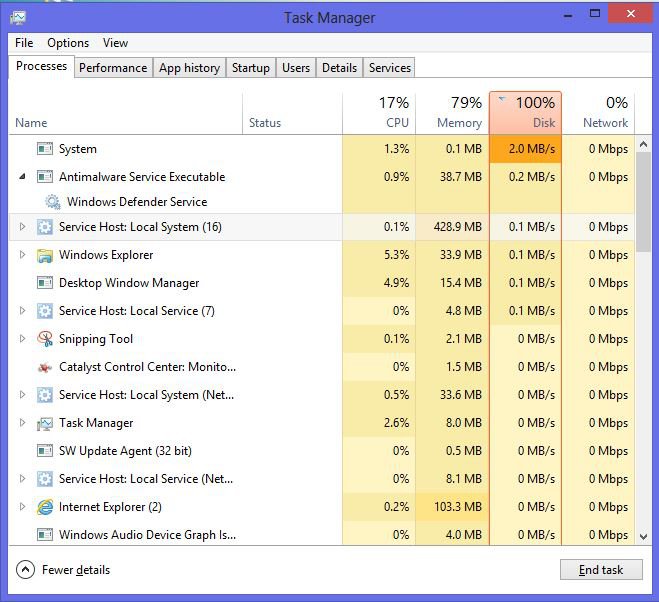Click the Fewer details link
Viewport: 659px width, 602px height.
[76, 570]
